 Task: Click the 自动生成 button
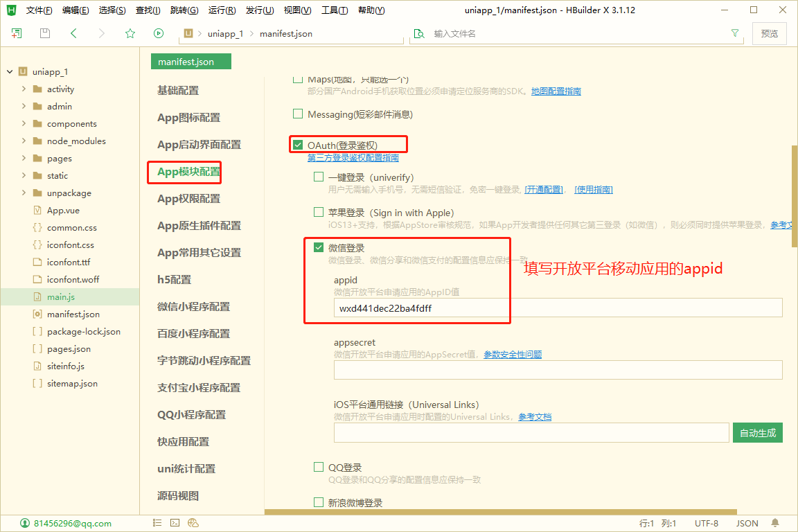[x=757, y=433]
